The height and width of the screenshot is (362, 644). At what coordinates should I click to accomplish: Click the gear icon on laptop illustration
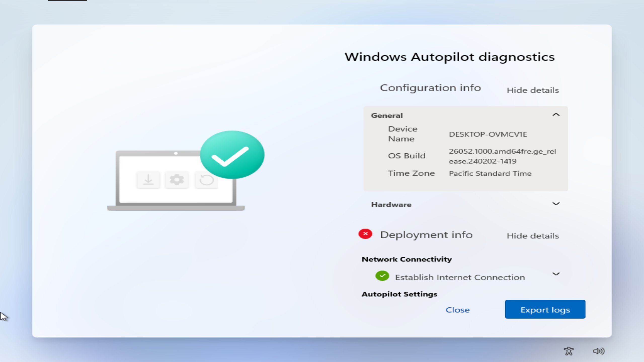tap(177, 180)
